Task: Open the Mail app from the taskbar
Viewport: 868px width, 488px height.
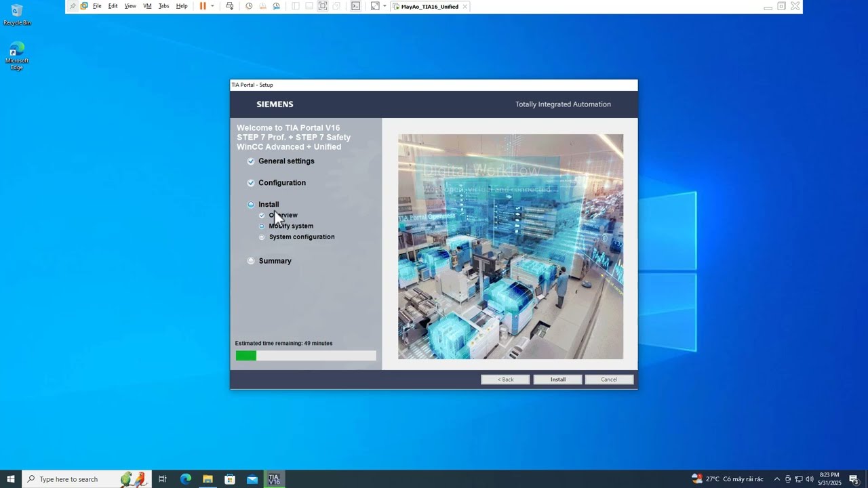Action: (x=252, y=479)
